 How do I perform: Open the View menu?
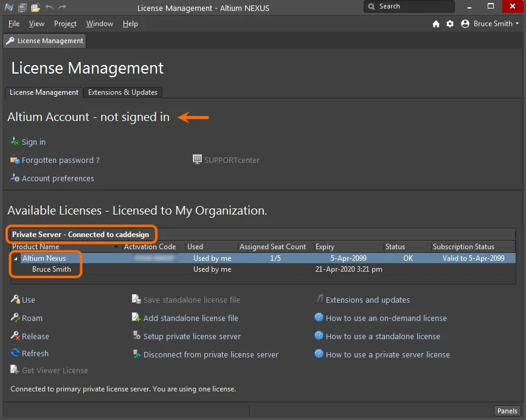[x=36, y=24]
